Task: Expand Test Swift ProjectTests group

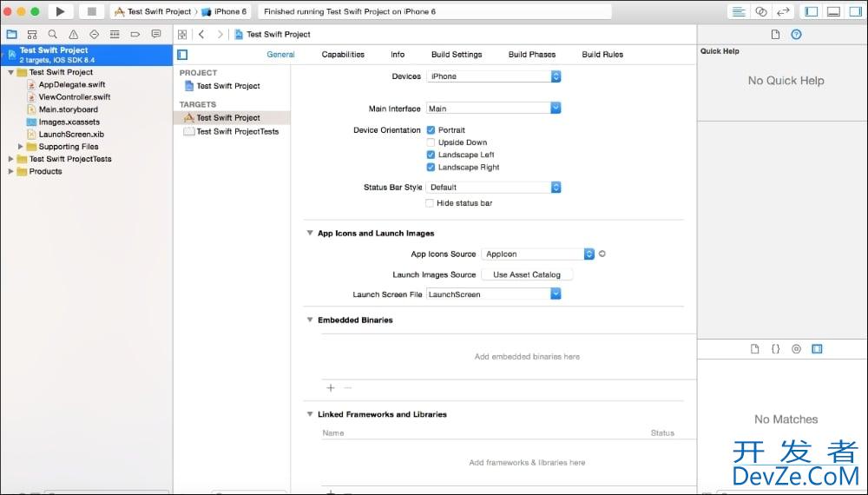Action: coord(10,159)
